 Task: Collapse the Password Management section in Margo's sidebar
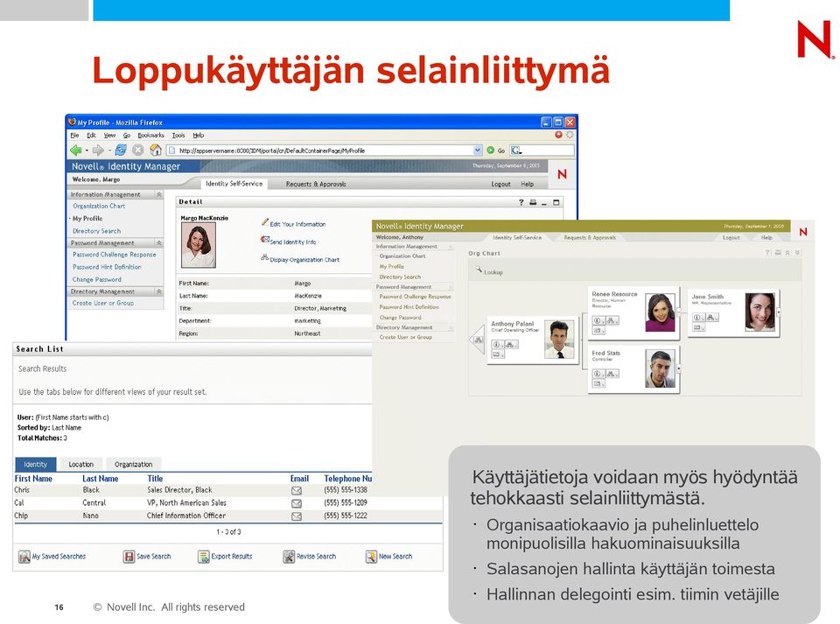(x=159, y=242)
